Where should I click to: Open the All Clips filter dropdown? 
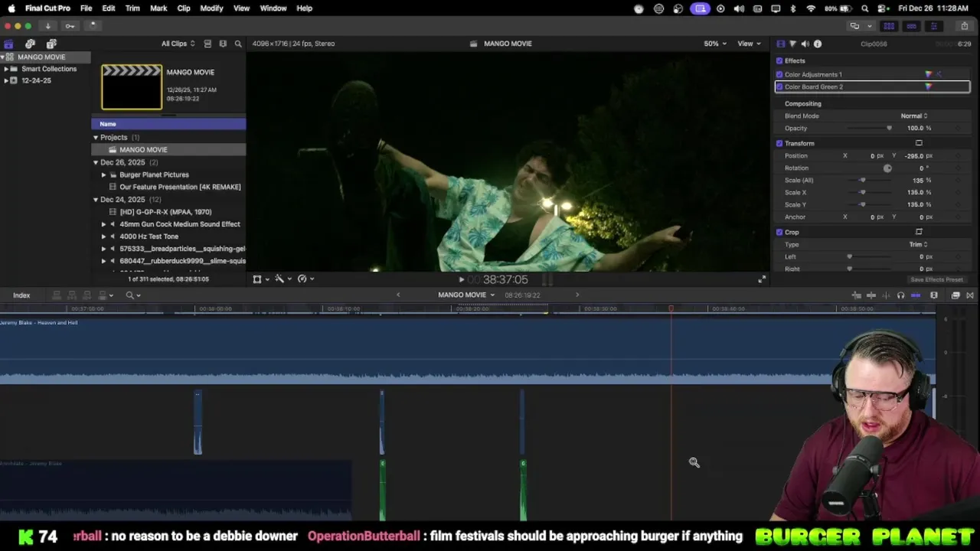pos(178,44)
